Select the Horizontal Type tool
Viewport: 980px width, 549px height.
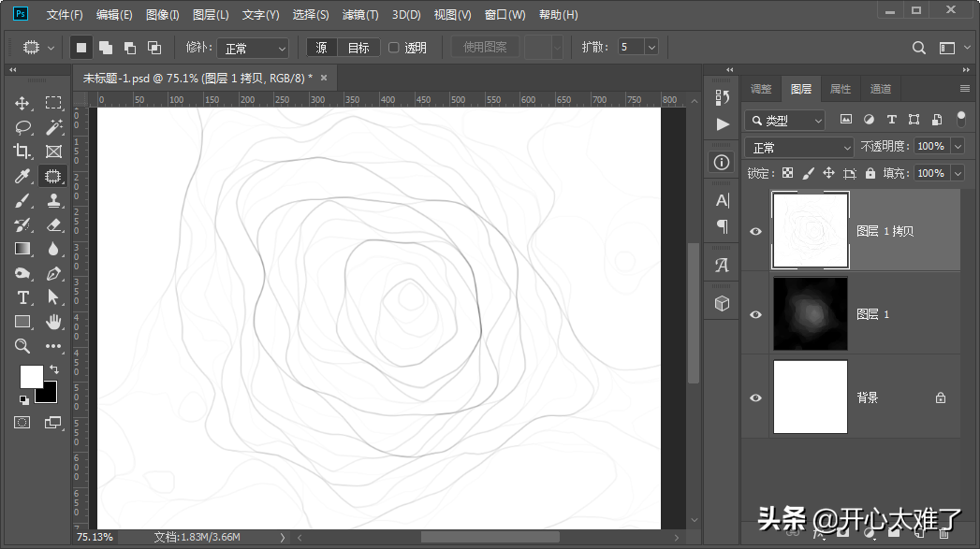[22, 297]
